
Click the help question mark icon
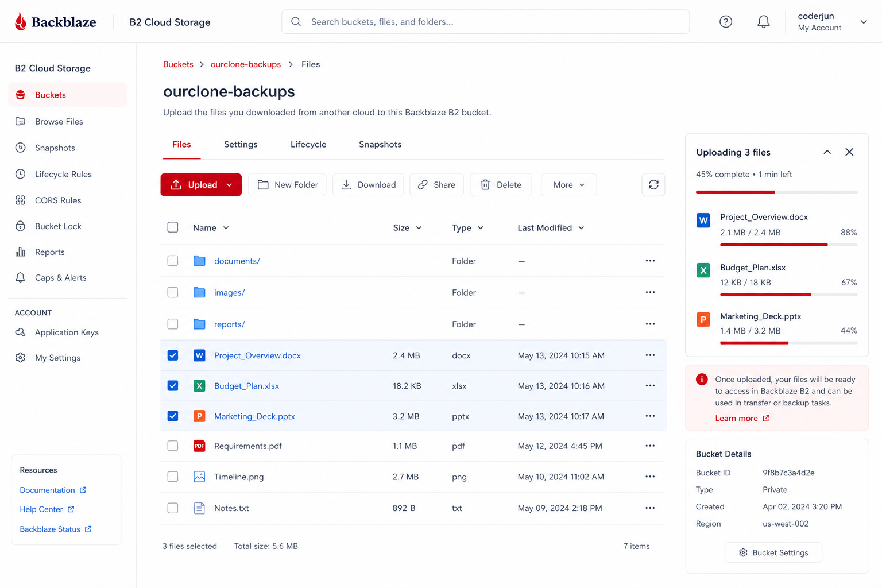click(726, 22)
